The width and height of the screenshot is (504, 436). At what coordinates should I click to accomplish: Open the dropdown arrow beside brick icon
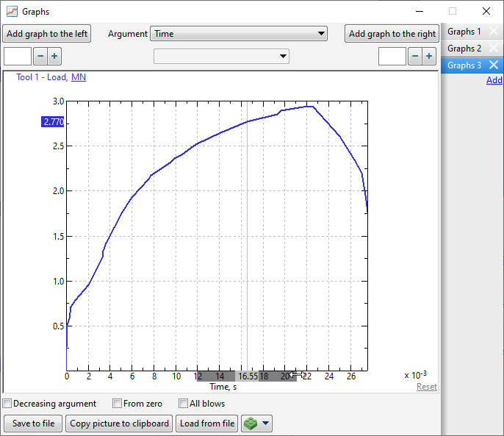coord(266,424)
